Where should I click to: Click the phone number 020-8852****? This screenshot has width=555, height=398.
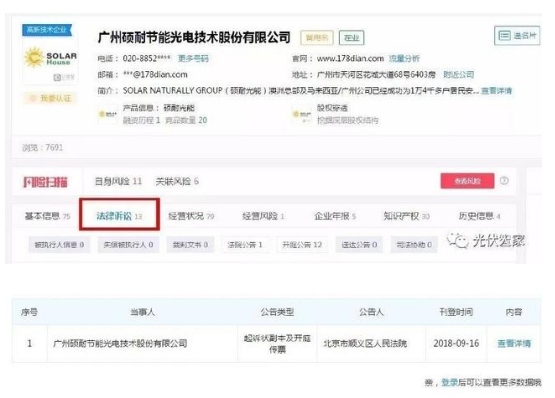tap(147, 58)
